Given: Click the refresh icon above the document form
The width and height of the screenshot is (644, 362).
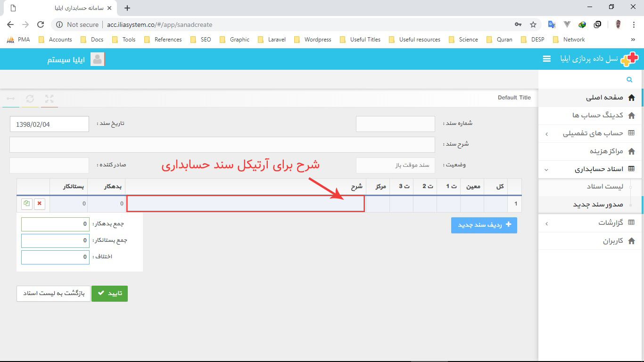Looking at the screenshot, I should coord(30,99).
